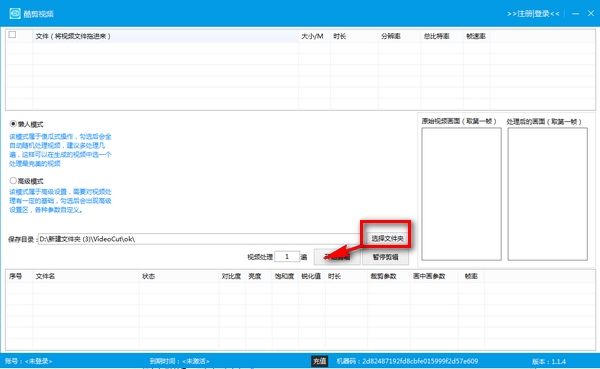Image resolution: width=600 pixels, height=369 pixels.
Task: Click the 状态 column header
Action: tap(179, 276)
